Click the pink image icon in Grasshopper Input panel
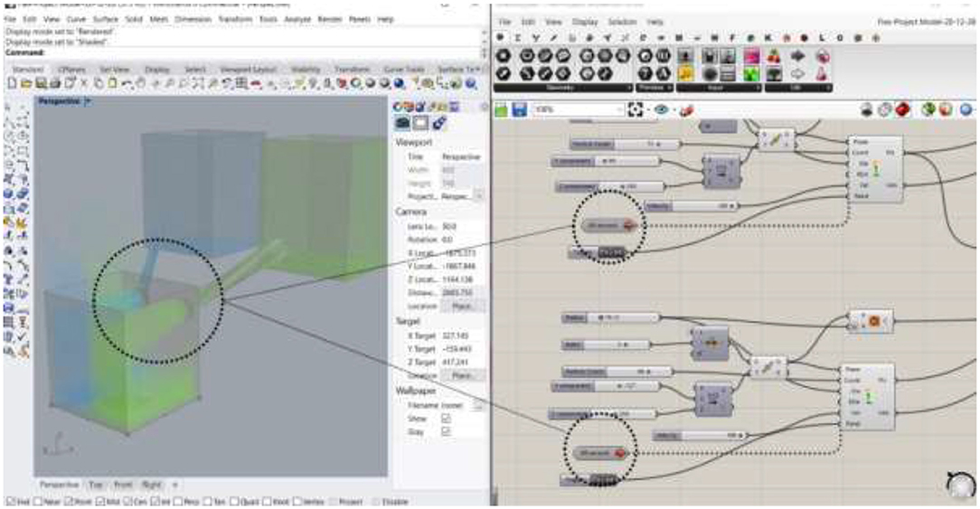This screenshot has height=509, width=980. [x=750, y=56]
